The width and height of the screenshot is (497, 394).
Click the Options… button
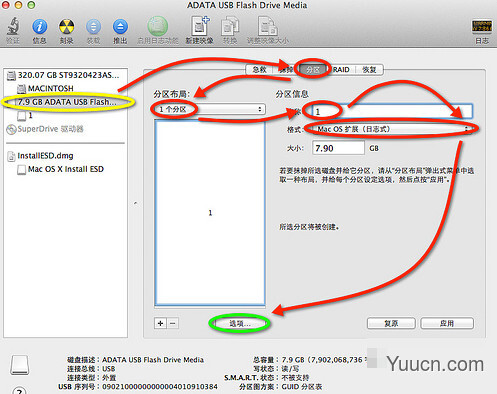pyautogui.click(x=239, y=323)
